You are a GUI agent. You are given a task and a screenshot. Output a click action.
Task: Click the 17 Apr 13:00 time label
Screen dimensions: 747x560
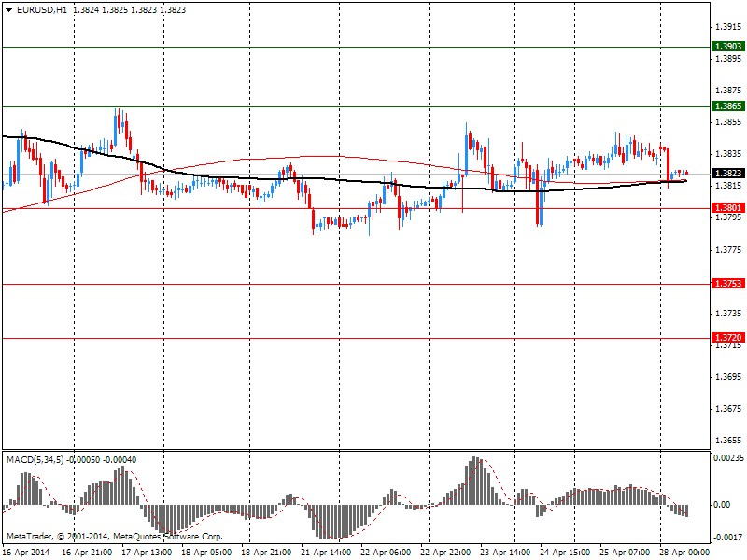pos(147,553)
